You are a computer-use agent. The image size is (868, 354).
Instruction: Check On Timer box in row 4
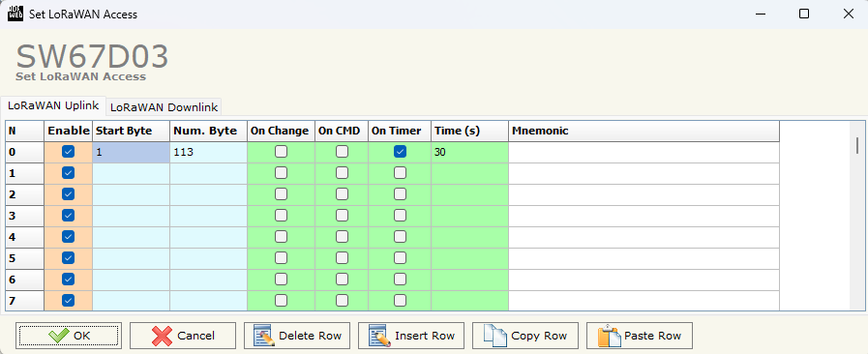coord(400,237)
